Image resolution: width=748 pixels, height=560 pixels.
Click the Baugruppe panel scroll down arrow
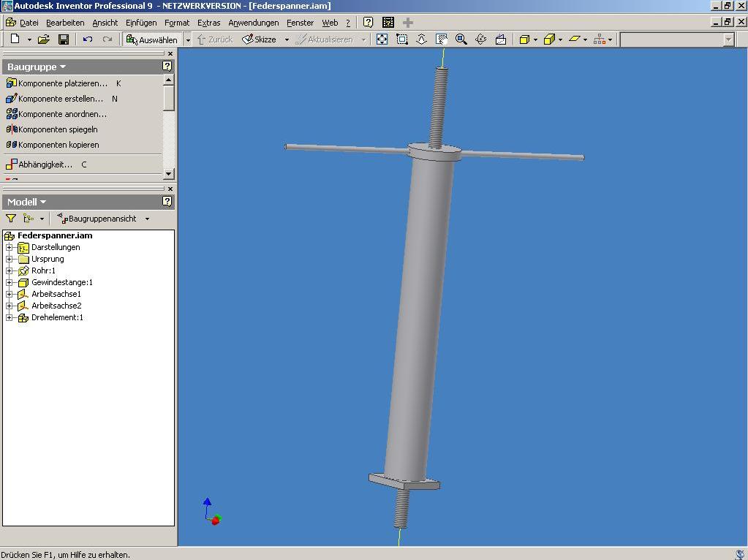(169, 174)
